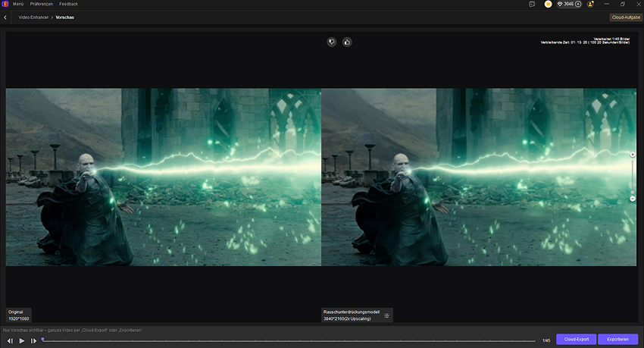Zoom in with the plus icon on preview
Image resolution: width=644 pixels, height=348 pixels.
(x=633, y=155)
